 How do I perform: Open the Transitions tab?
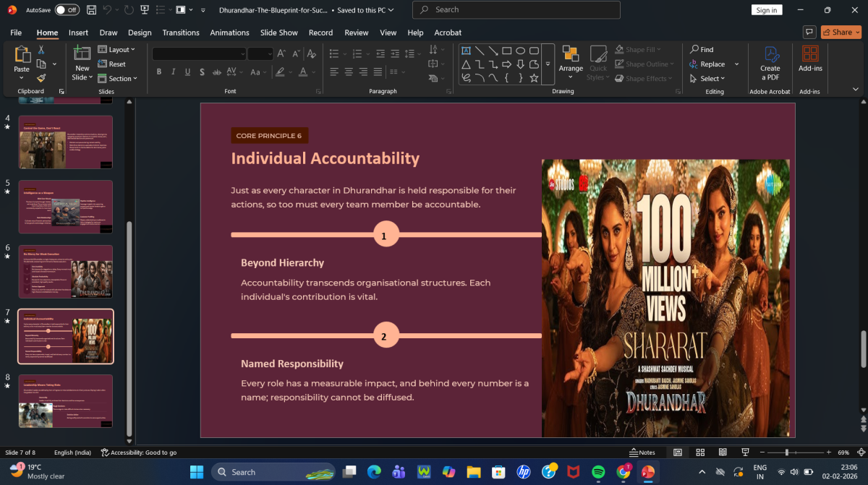[x=180, y=33]
